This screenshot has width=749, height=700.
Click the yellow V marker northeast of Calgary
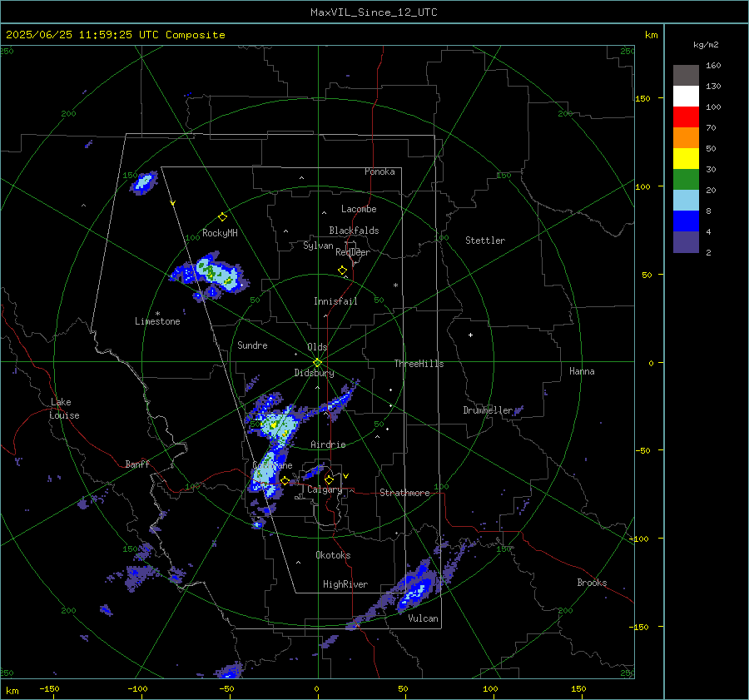pos(346,476)
